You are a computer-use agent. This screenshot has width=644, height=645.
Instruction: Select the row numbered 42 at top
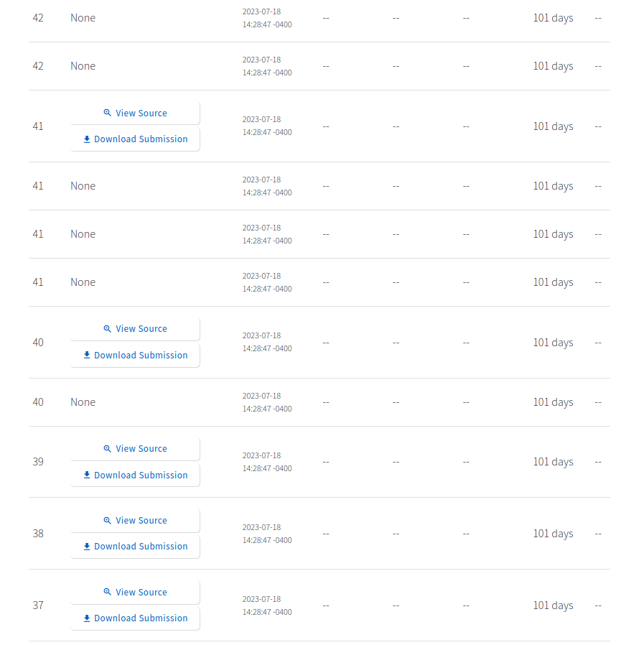coord(38,17)
